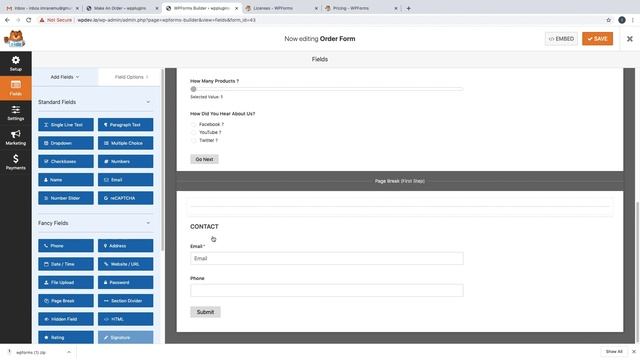Select the Facebook radio option
640x360 pixels.
click(x=193, y=124)
